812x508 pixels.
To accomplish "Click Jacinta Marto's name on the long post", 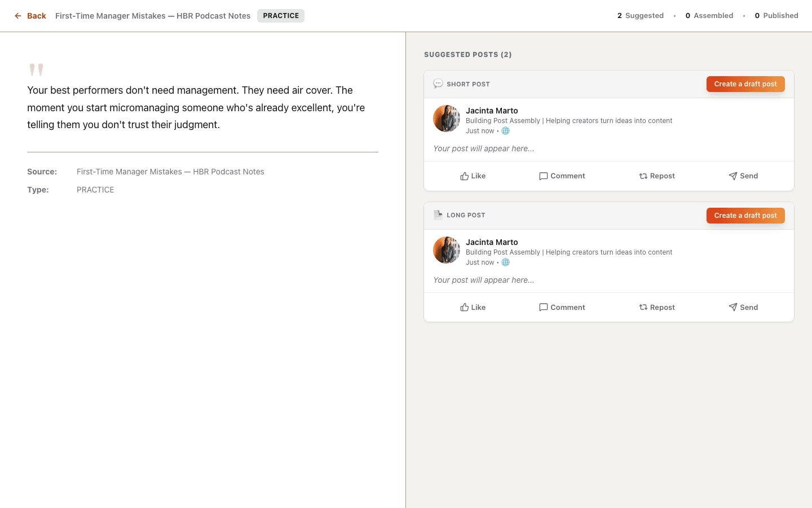I will point(492,242).
